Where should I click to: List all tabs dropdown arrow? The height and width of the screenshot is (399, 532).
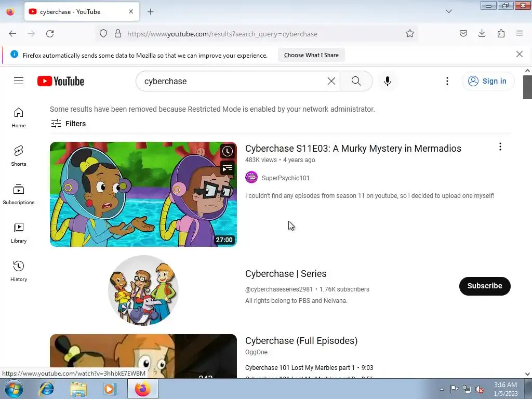click(448, 11)
